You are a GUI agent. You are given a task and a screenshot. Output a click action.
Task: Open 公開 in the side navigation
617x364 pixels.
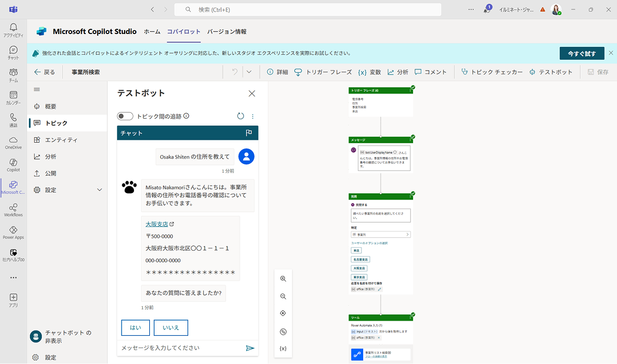68,173
